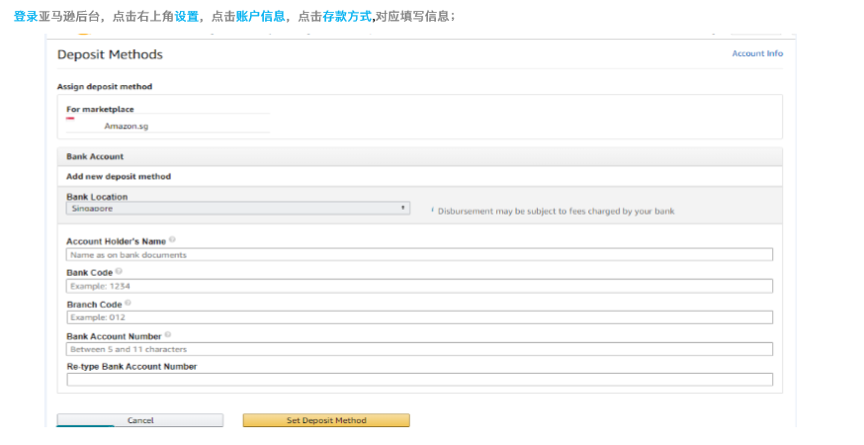Click into the Bank Code input field
This screenshot has width=864, height=445.
(419, 286)
